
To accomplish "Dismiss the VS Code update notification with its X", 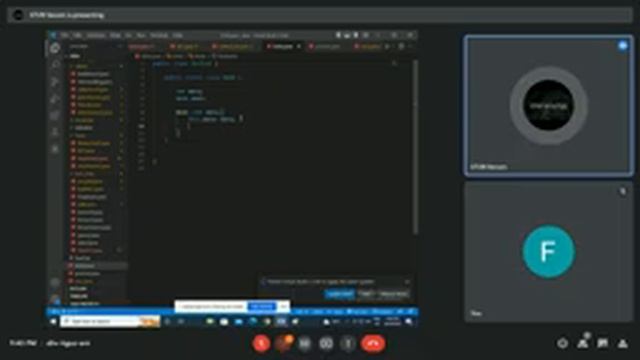I will (407, 282).
